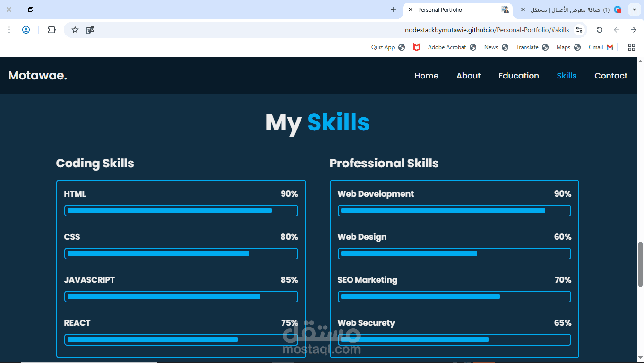The width and height of the screenshot is (644, 363).
Task: Open the Quiz App bookmark
Action: click(388, 47)
